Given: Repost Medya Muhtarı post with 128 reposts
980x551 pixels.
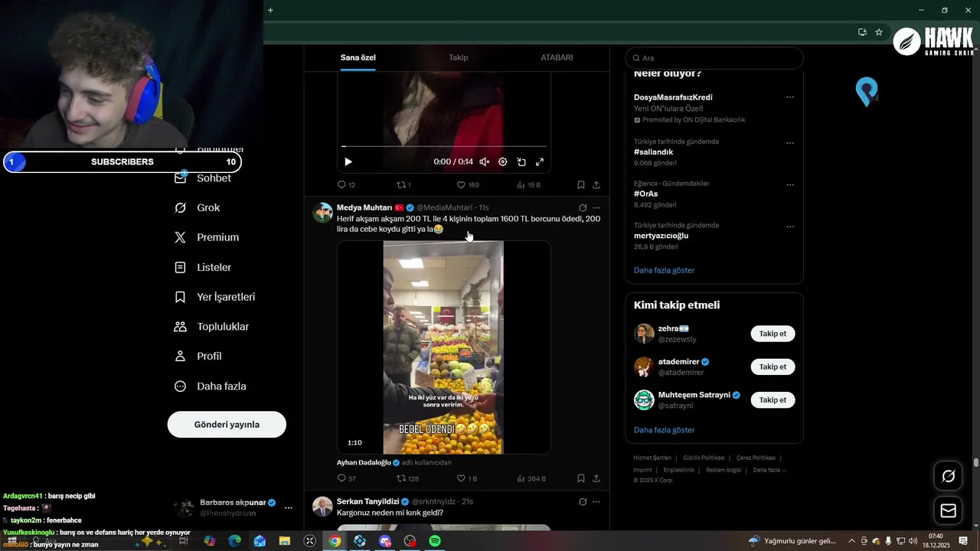Looking at the screenshot, I should pyautogui.click(x=407, y=478).
